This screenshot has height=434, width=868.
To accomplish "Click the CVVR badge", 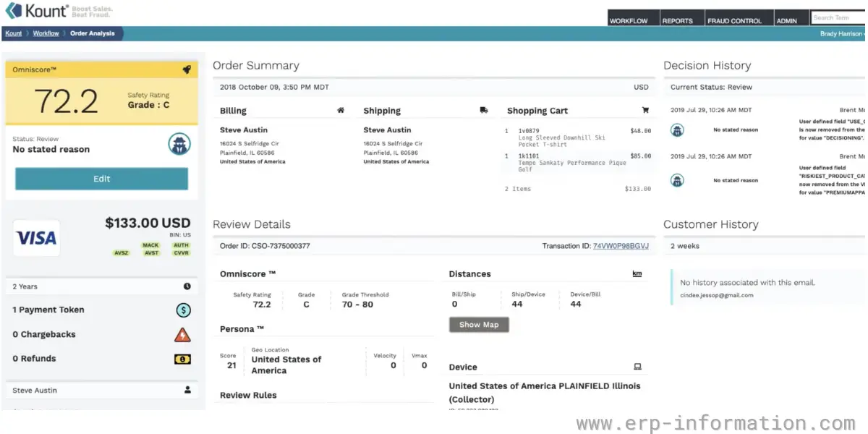I will click(x=181, y=253).
